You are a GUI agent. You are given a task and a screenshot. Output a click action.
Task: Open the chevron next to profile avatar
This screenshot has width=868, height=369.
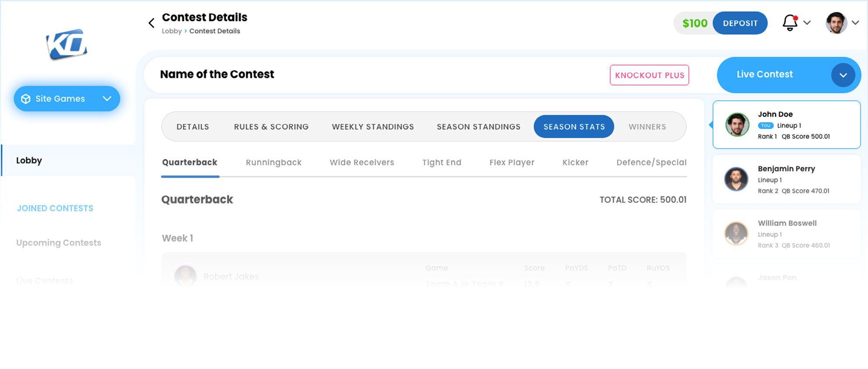(855, 23)
